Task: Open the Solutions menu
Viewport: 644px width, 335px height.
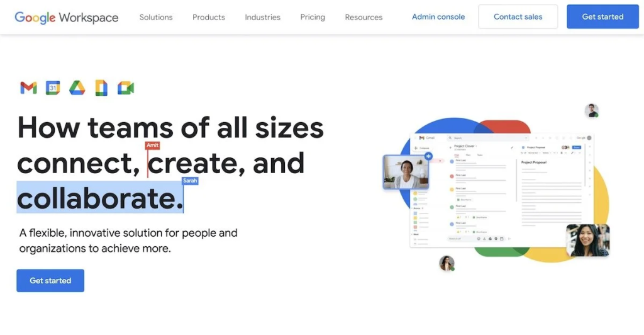Action: [156, 17]
